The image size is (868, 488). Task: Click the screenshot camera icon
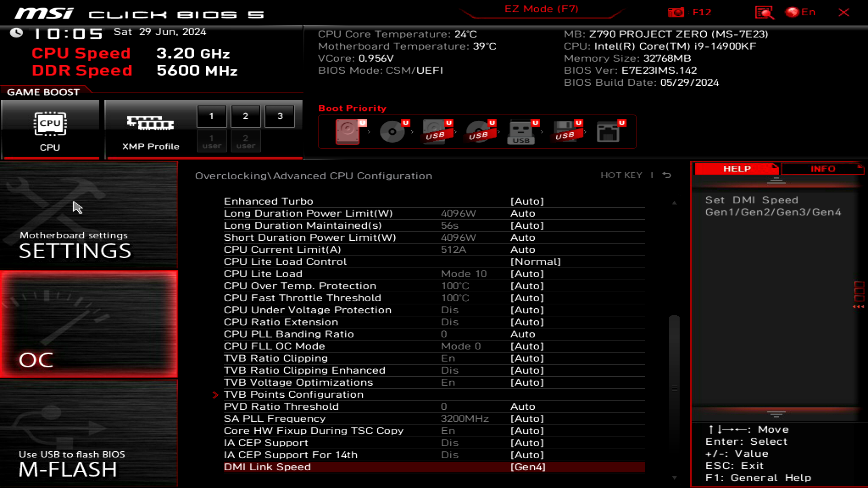676,12
